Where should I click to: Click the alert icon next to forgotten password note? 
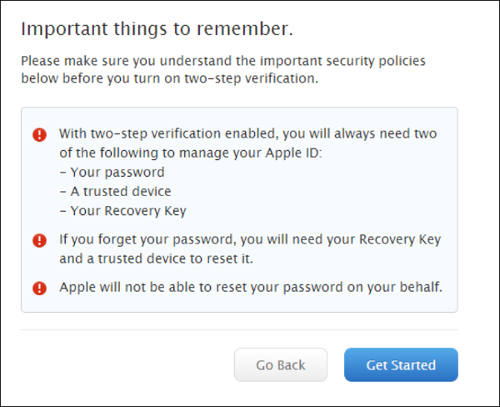click(39, 240)
